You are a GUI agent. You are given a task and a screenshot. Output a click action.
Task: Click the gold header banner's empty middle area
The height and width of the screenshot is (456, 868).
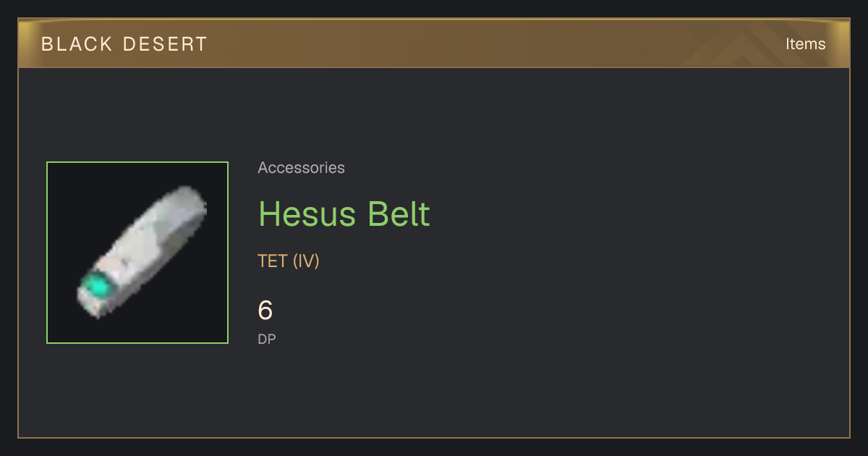point(470,43)
